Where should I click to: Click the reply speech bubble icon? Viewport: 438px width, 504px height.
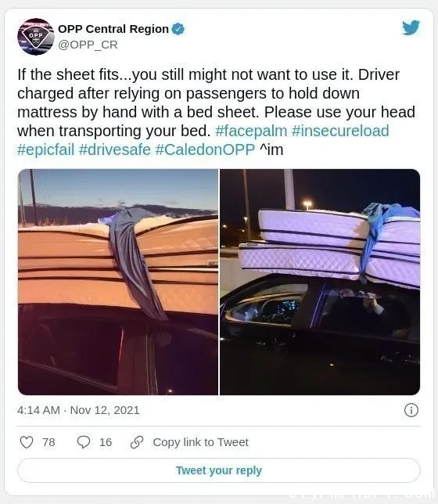(x=84, y=442)
